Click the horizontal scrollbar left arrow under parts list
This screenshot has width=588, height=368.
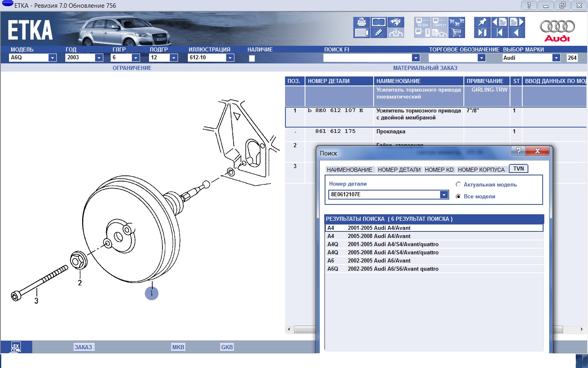289,329
